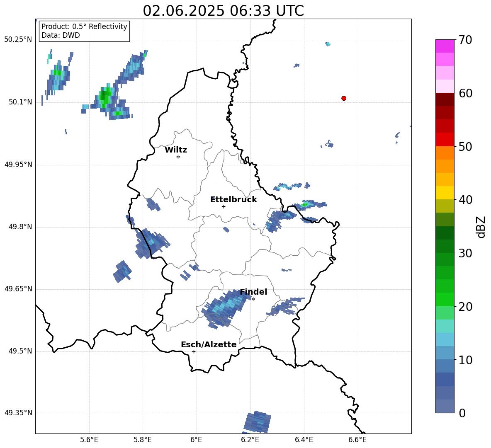Click the 6.4°E longitude label
491x448 pixels.
coord(304,440)
